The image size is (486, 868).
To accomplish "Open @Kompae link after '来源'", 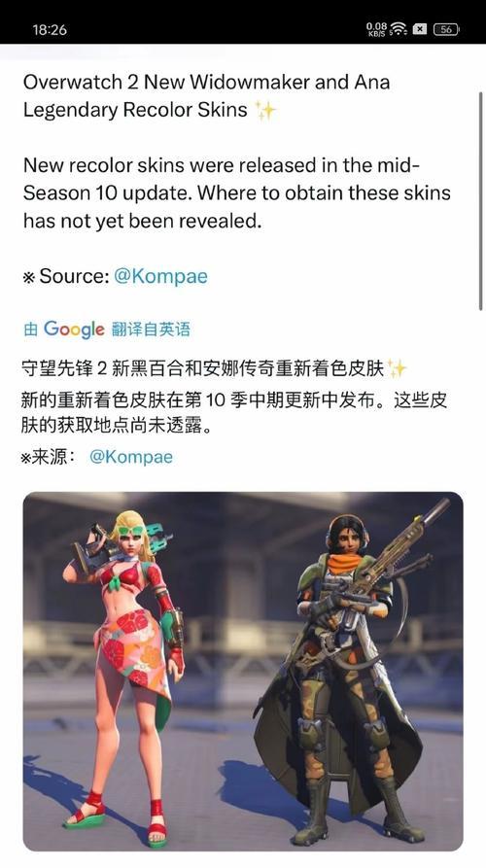I will (131, 457).
